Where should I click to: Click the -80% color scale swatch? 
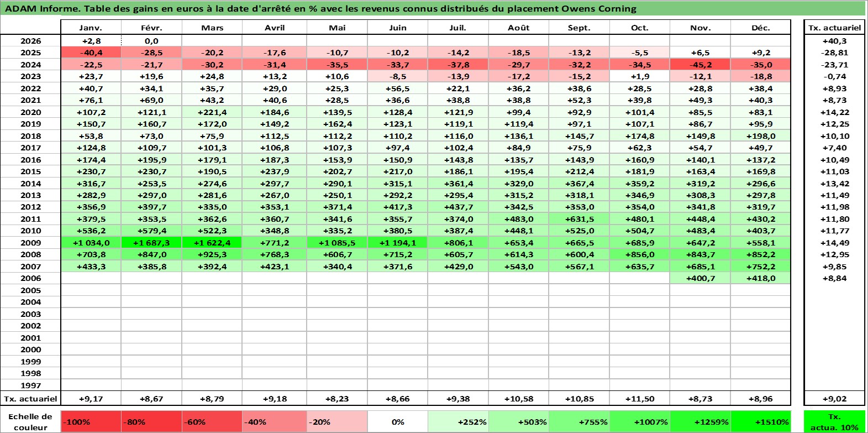pyautogui.click(x=151, y=421)
